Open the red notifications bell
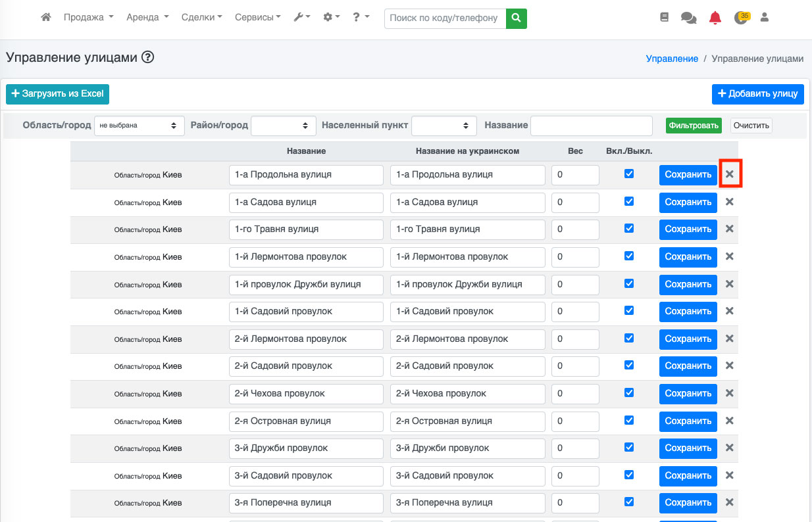The image size is (812, 522). click(x=715, y=18)
